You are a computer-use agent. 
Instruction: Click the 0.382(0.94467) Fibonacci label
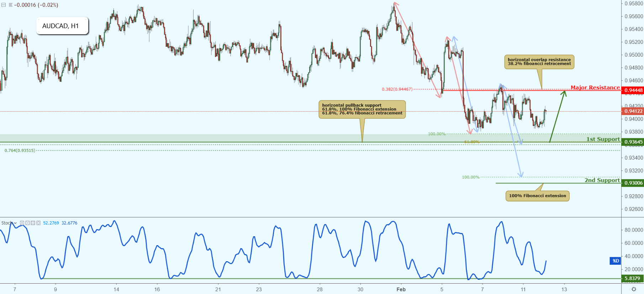tap(397, 89)
